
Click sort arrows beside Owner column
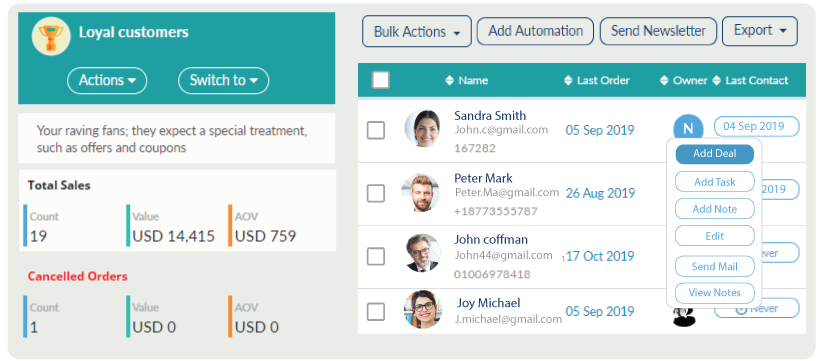pyautogui.click(x=664, y=81)
